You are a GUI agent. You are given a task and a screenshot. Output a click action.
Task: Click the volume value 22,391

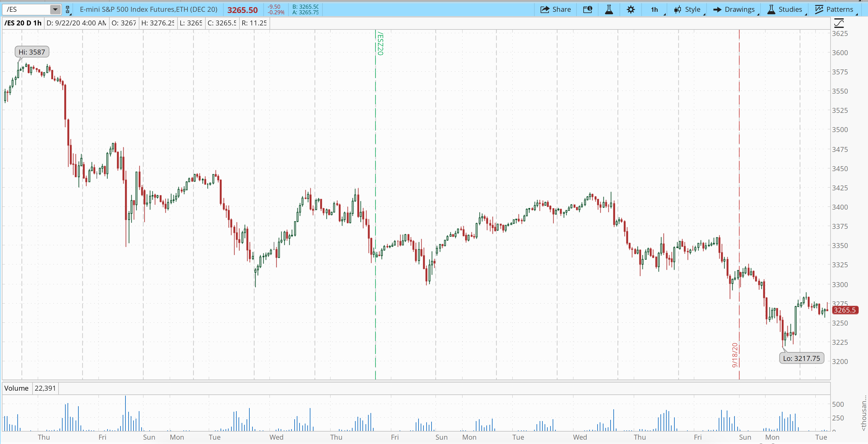tap(45, 388)
